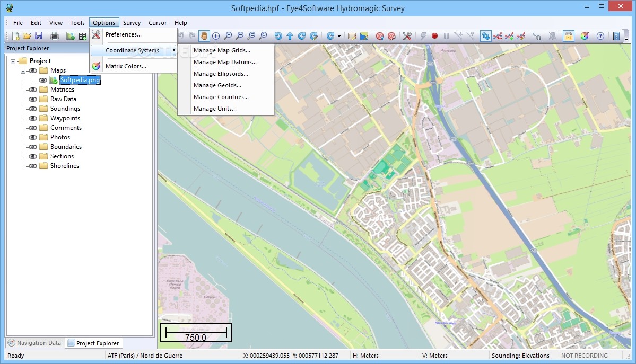Screen dimensions: 636x364
Task: Print the map with printer icon
Action: pyautogui.click(x=54, y=36)
